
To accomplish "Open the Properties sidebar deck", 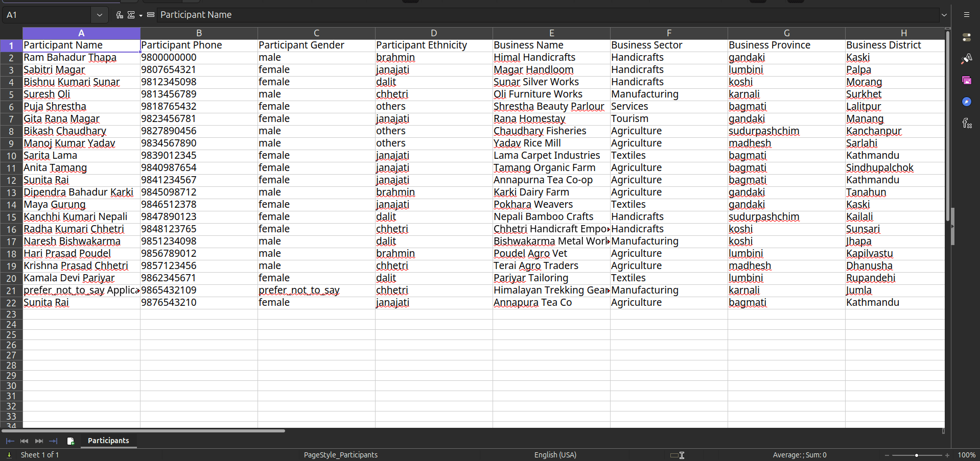I will tap(967, 37).
